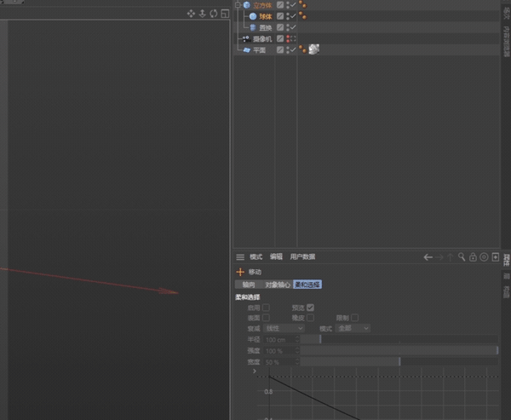The width and height of the screenshot is (511, 420).
Task: Click the layer square of 球体 row
Action: tap(280, 16)
